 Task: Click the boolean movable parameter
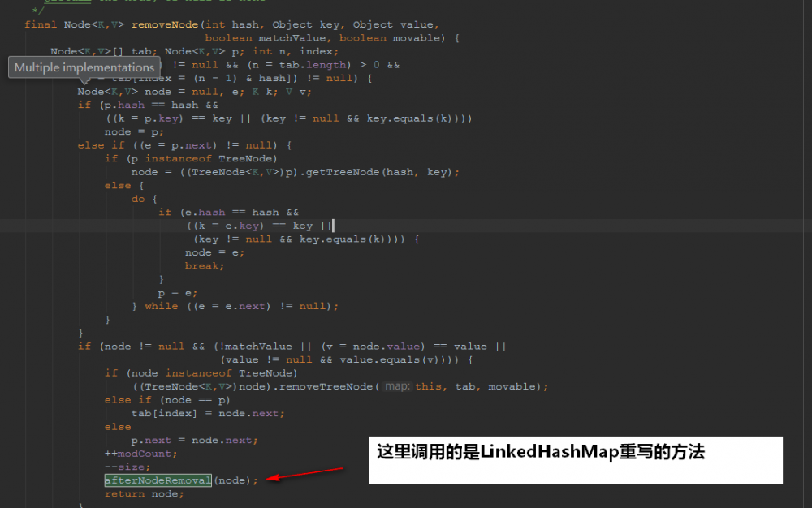pos(390,38)
